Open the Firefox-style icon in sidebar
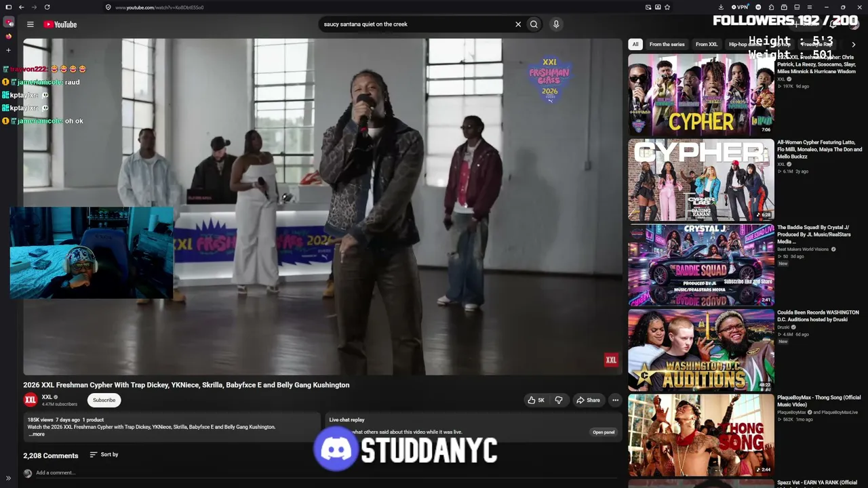Screen dimensions: 868x488 click(x=8, y=36)
